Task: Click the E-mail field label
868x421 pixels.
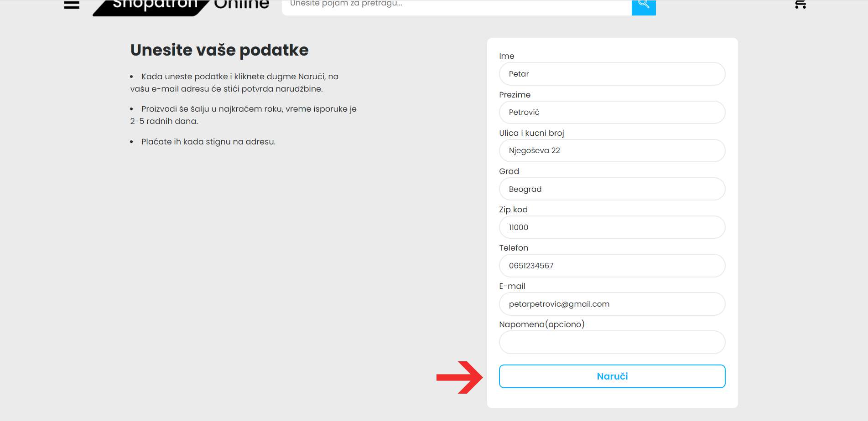Action: (512, 286)
